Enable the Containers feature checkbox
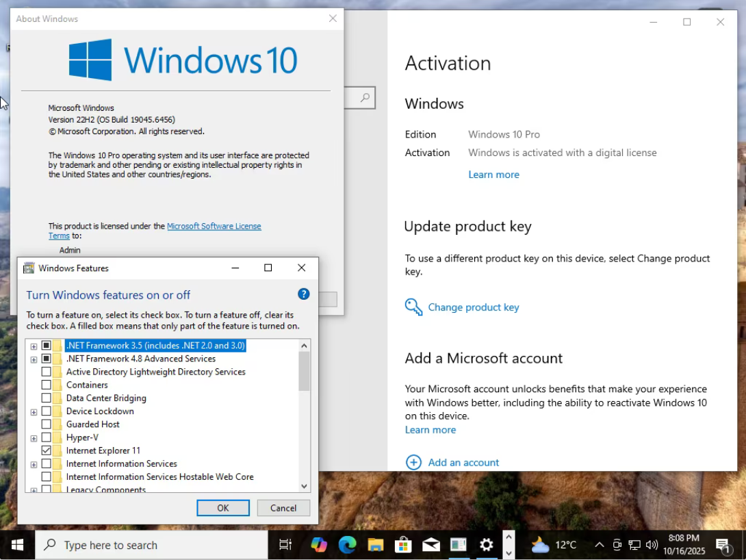This screenshot has height=560, width=746. tap(47, 385)
